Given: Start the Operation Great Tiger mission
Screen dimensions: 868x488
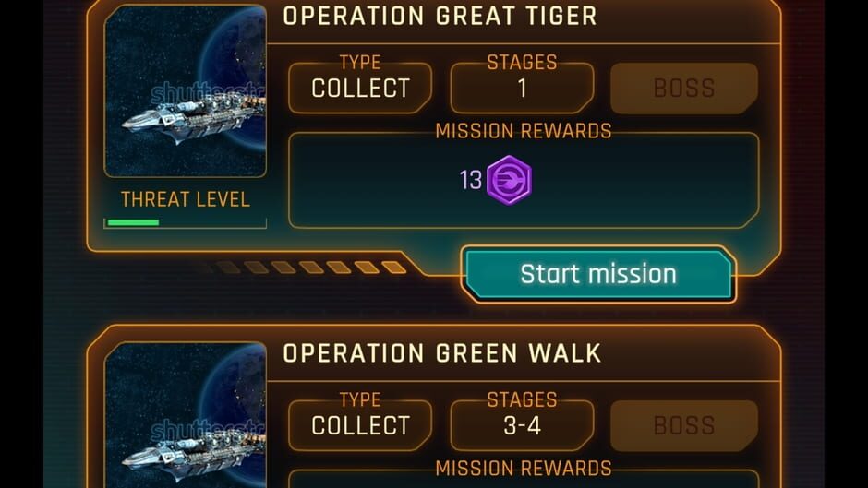Looking at the screenshot, I should point(598,274).
